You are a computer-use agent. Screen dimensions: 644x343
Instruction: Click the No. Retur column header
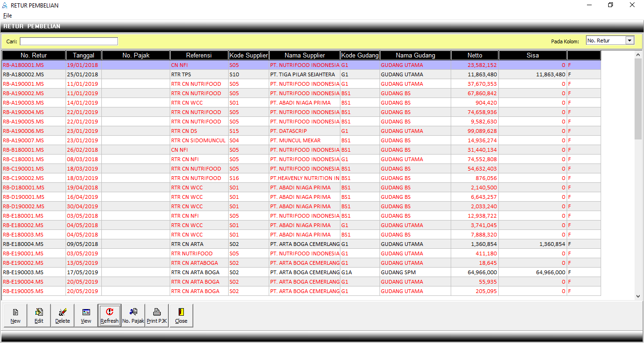tap(33, 56)
